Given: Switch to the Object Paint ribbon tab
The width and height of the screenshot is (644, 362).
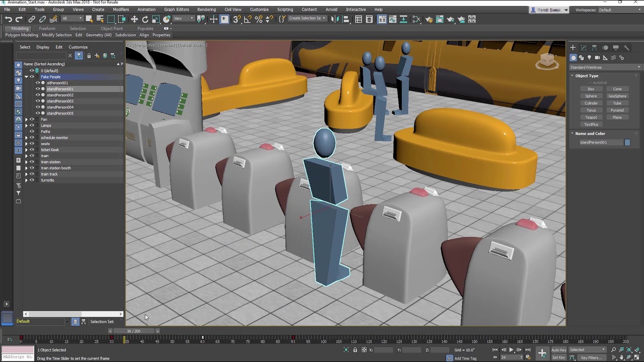Looking at the screenshot, I should pos(112,29).
